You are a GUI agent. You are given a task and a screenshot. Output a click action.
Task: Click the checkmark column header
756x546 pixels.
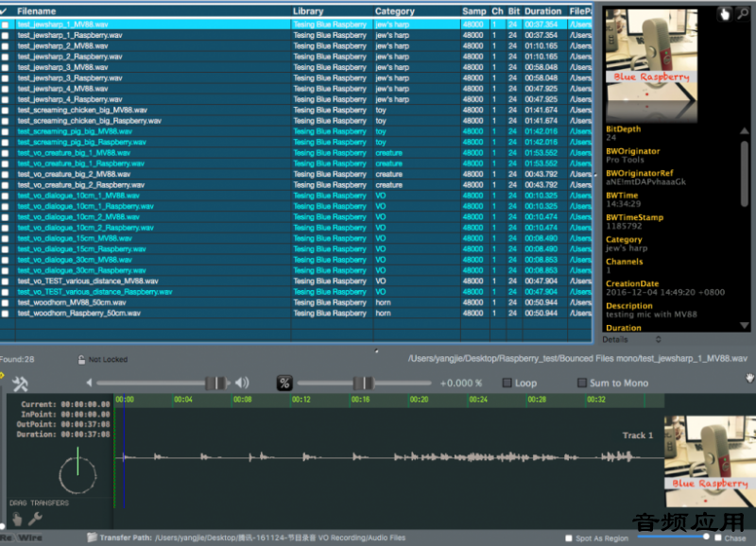5,11
